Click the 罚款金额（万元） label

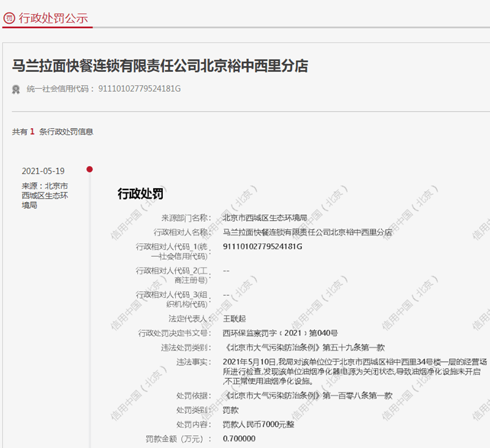tap(178, 439)
